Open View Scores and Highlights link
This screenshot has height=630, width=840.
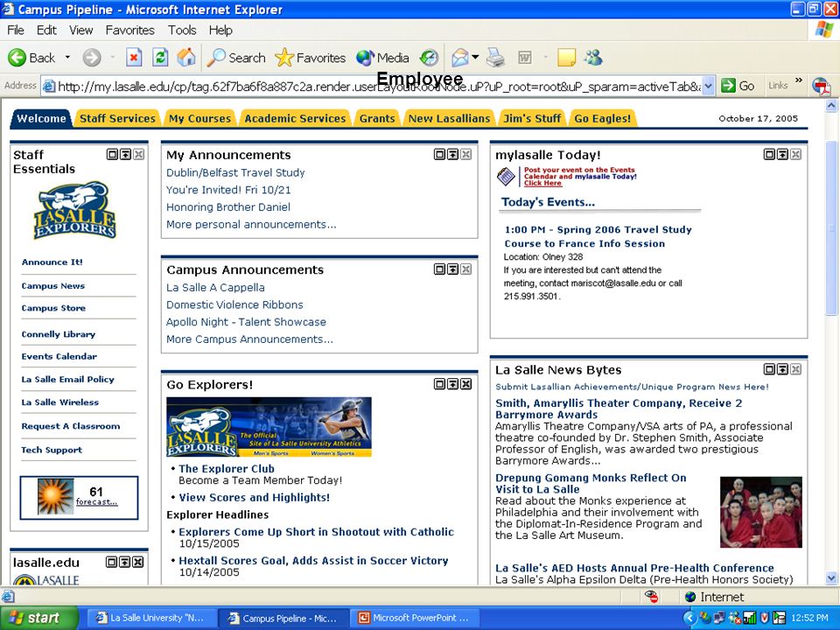pyautogui.click(x=255, y=497)
